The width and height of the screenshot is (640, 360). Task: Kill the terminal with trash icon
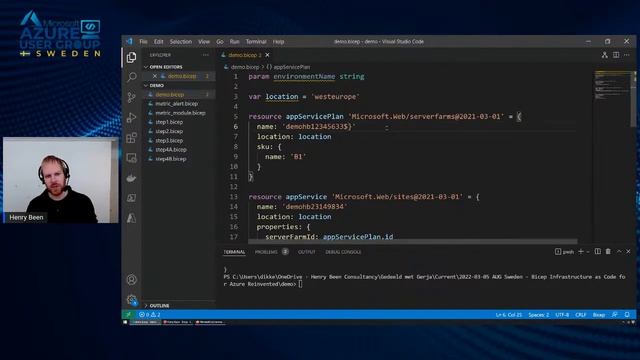click(608, 251)
